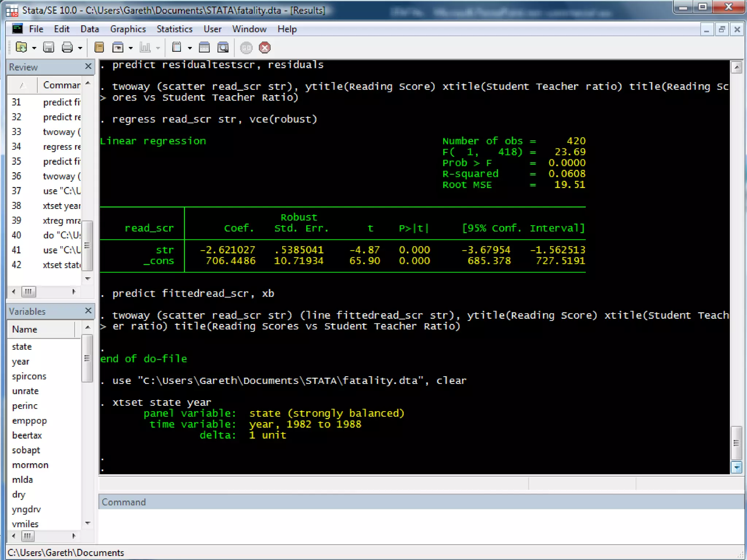Image resolution: width=747 pixels, height=560 pixels.
Task: Close the Review panel
Action: [x=88, y=66]
